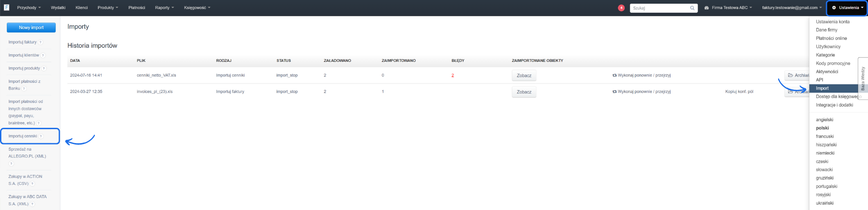Image resolution: width=868 pixels, height=210 pixels.
Task: Choose Integracje i dodatki from settings menu
Action: (x=834, y=105)
